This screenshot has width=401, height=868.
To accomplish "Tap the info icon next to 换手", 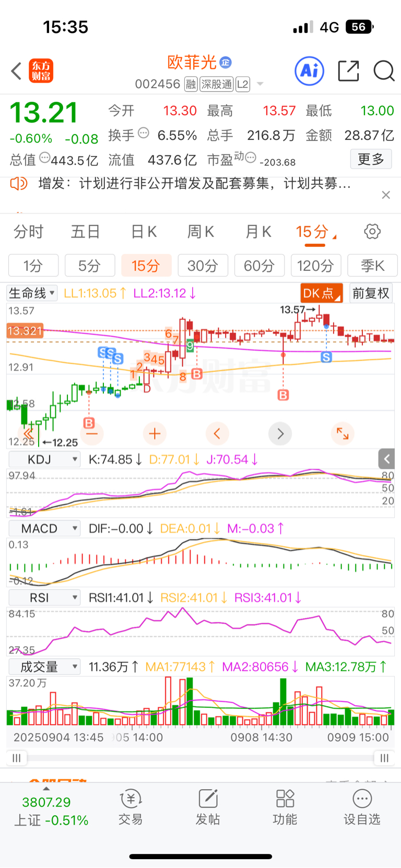I will tap(144, 133).
